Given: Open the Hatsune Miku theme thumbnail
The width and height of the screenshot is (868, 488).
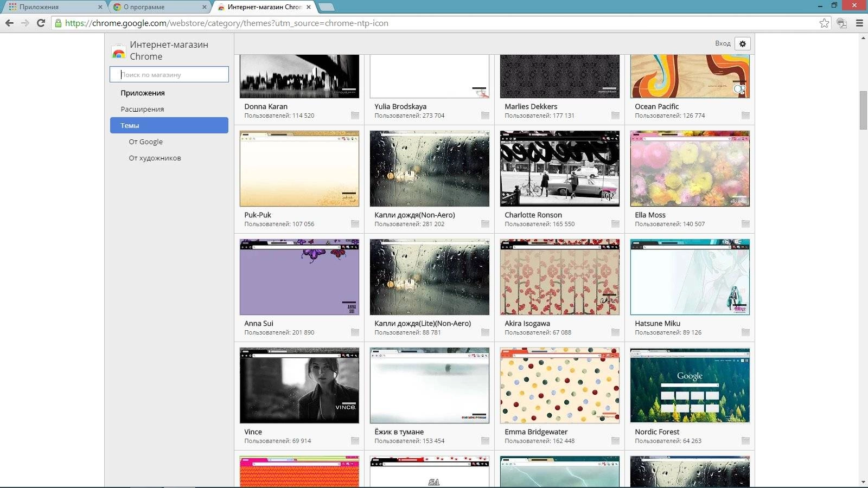Looking at the screenshot, I should click(x=690, y=277).
